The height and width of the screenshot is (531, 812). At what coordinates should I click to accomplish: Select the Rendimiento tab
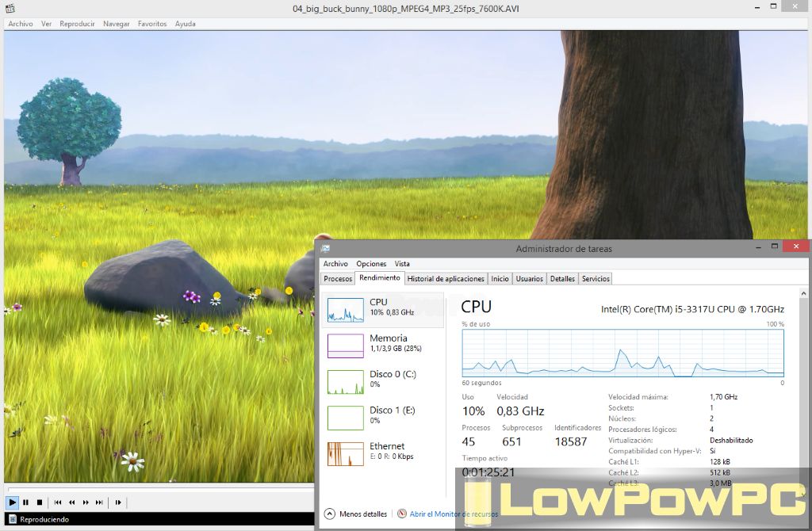(x=380, y=278)
